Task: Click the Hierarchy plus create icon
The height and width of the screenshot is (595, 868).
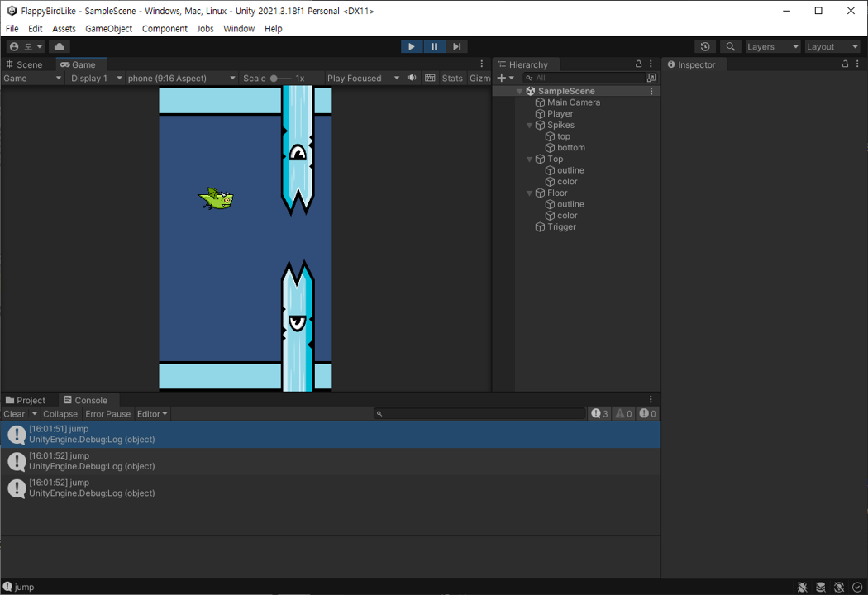Action: click(x=502, y=78)
